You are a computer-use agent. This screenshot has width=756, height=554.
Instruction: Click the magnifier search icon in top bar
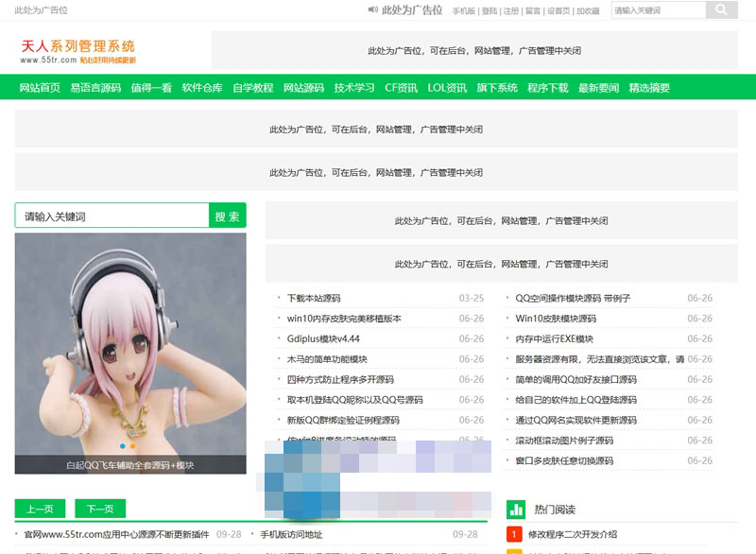[721, 10]
